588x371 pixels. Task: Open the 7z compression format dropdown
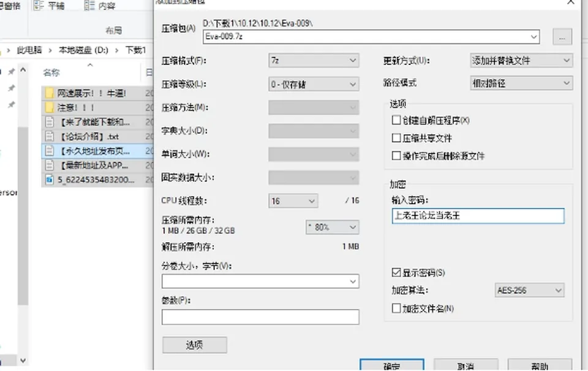click(x=314, y=61)
